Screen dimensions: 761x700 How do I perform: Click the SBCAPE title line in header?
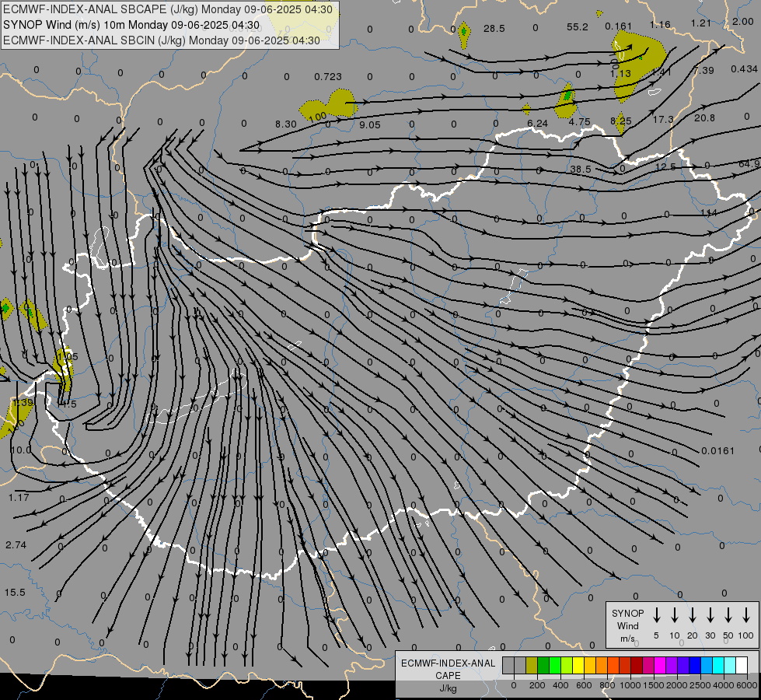pyautogui.click(x=168, y=9)
